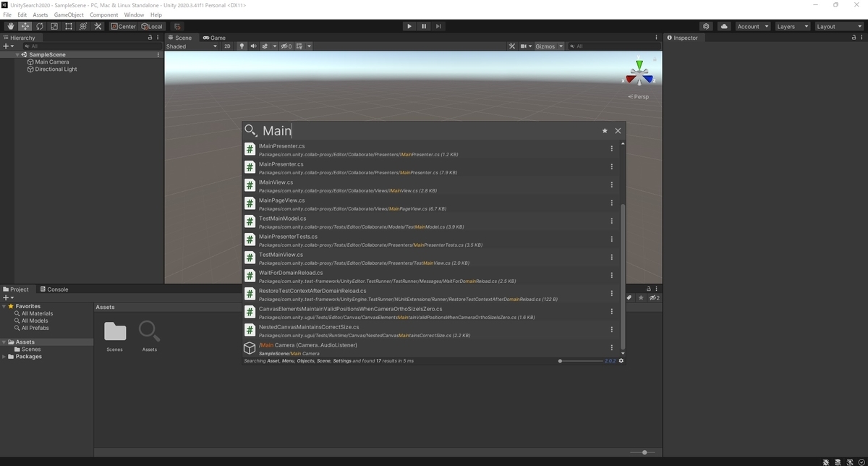868x466 pixels.
Task: Favorite the search with the star button
Action: (x=605, y=130)
